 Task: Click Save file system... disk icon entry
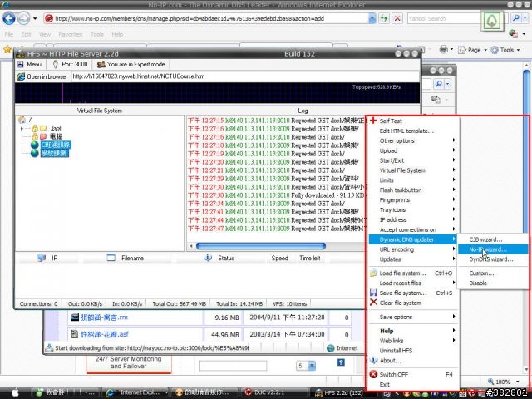[x=413, y=293]
